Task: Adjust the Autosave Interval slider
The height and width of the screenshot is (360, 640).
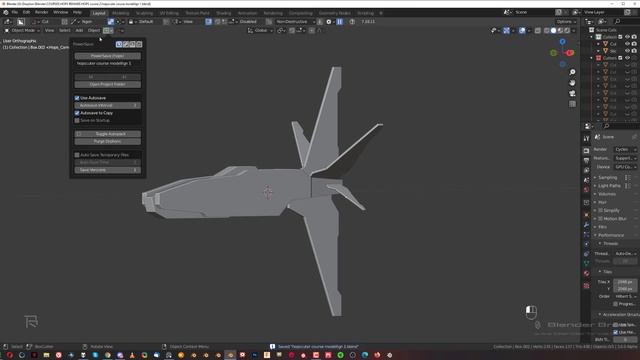Action: [108, 106]
